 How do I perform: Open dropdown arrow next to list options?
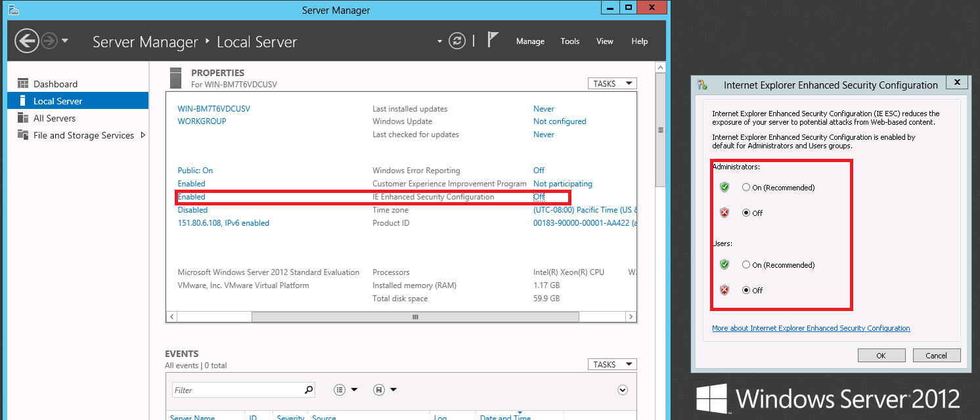tap(355, 390)
